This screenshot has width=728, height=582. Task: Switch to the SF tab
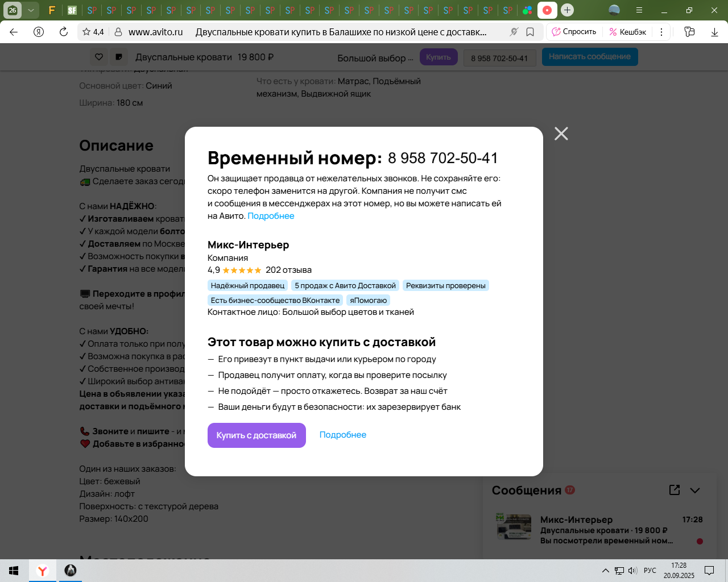click(72, 10)
